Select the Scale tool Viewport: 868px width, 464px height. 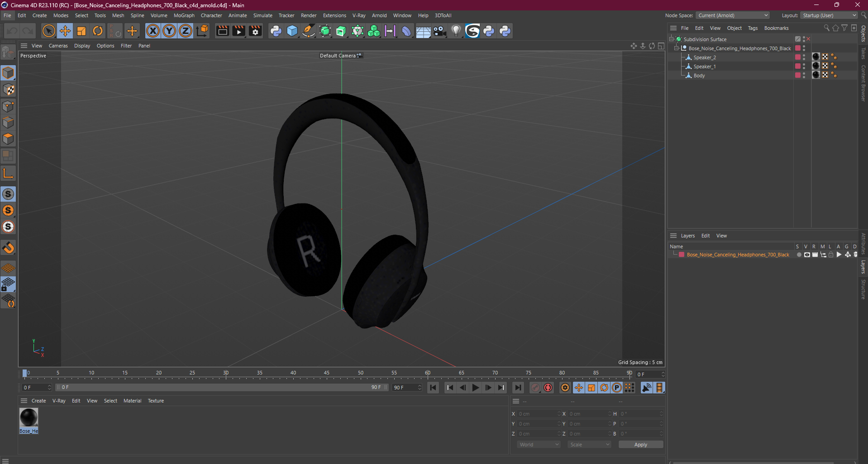click(x=81, y=31)
